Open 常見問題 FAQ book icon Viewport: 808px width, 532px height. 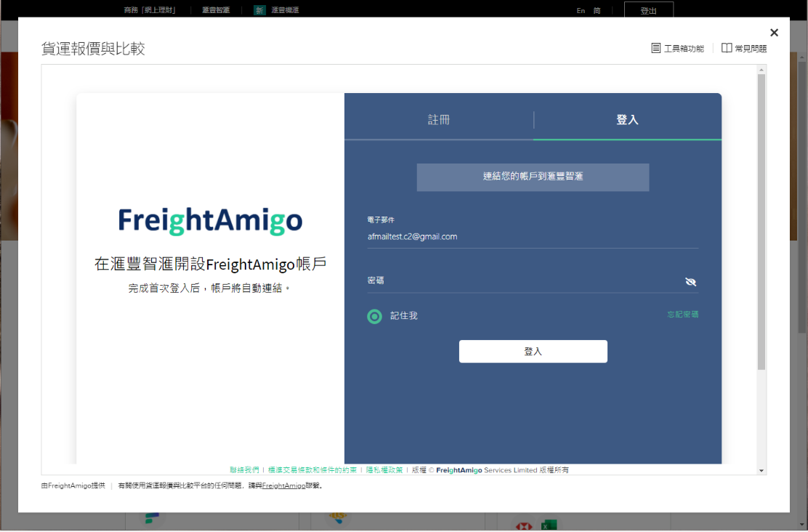point(727,48)
